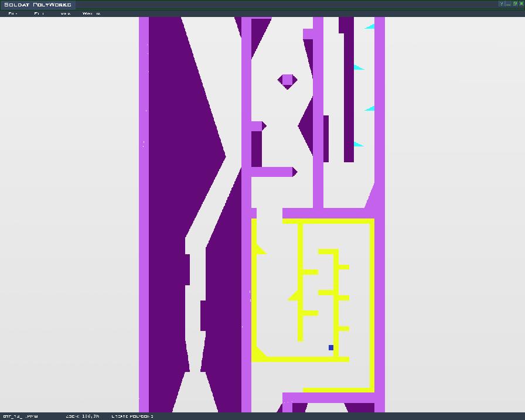Click the small purple arrow-tipped ledge
Image resolution: width=525 pixels, height=420 pixels.
[x=258, y=126]
